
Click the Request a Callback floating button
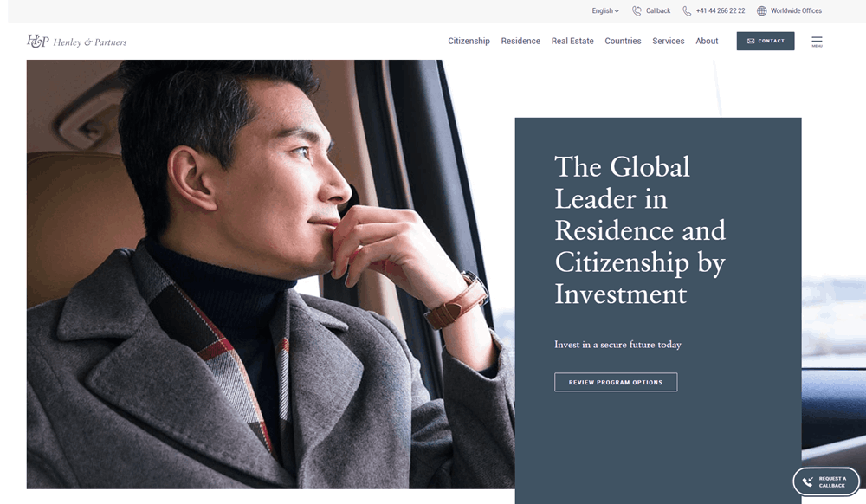[826, 482]
